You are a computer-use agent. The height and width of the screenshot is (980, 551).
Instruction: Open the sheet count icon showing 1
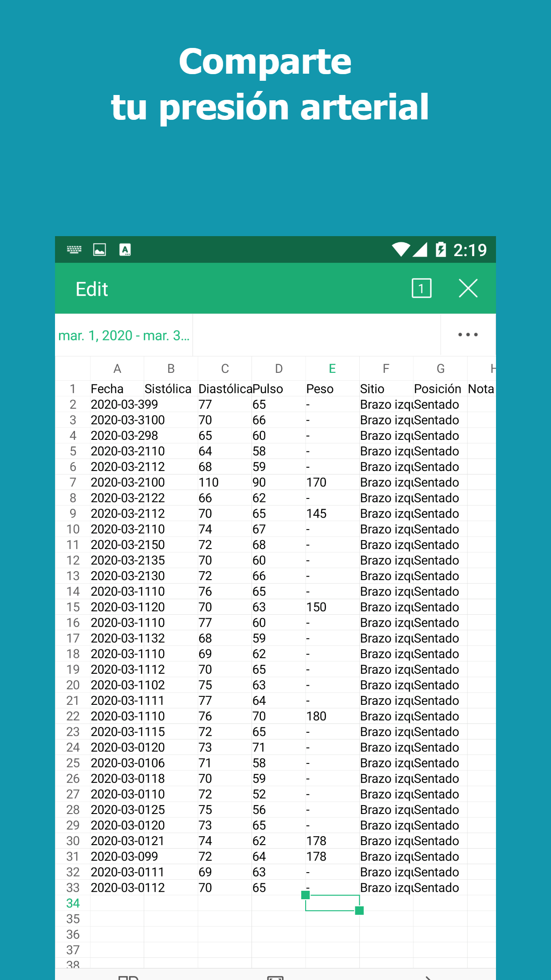click(x=421, y=288)
